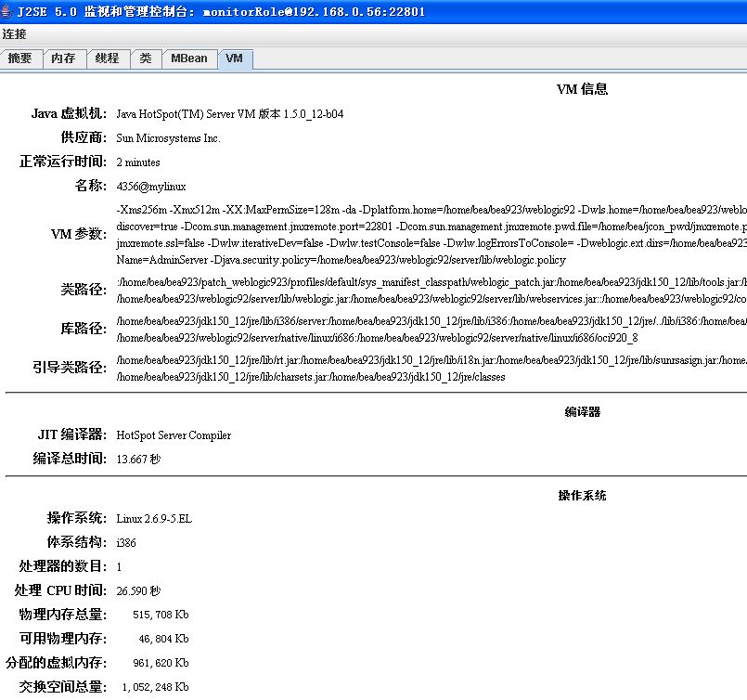Open the 连接 menu

tap(14, 34)
